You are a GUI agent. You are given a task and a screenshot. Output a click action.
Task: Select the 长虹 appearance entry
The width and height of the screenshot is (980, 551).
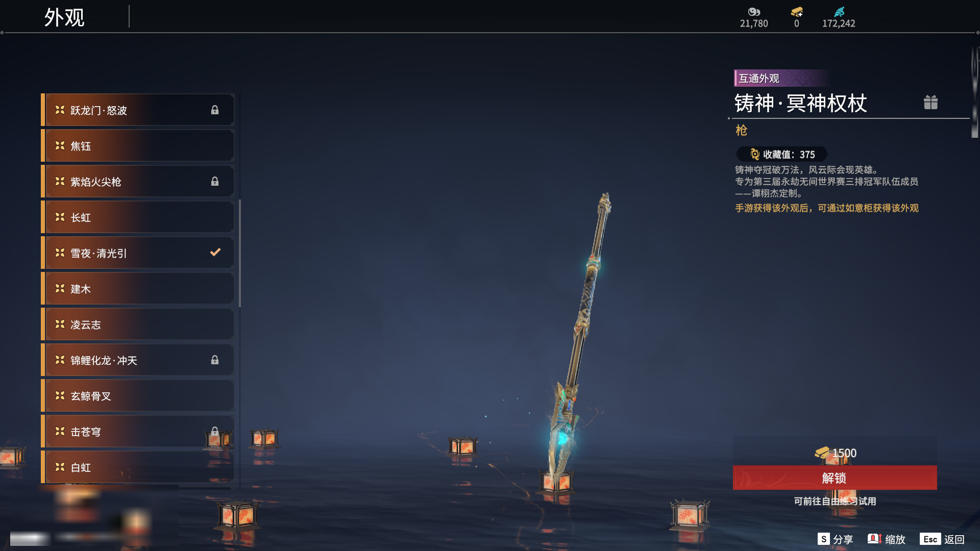138,217
